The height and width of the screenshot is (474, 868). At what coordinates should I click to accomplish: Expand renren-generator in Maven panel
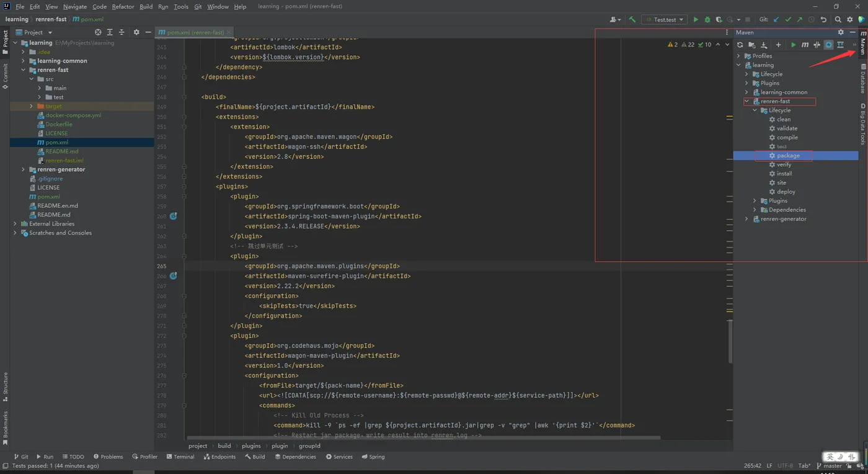(x=746, y=219)
